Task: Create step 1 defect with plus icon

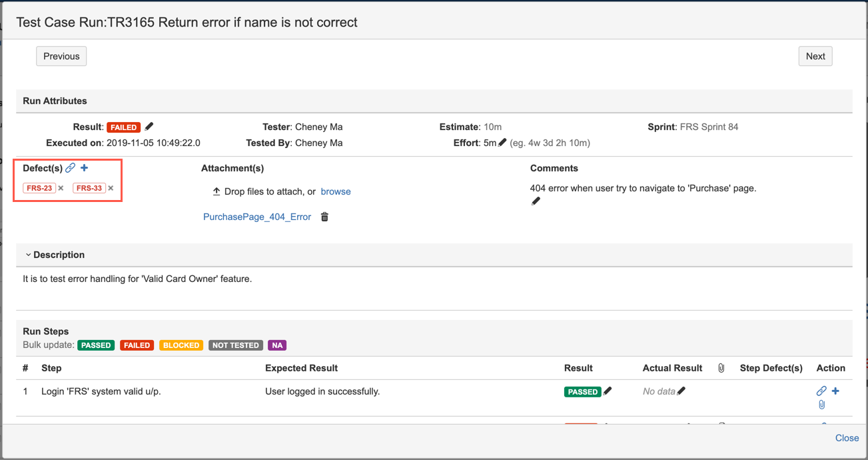Action: (x=835, y=391)
